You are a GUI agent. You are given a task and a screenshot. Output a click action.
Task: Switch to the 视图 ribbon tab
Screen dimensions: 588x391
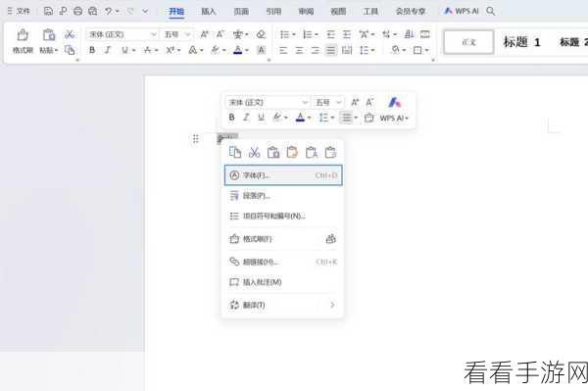(x=338, y=12)
